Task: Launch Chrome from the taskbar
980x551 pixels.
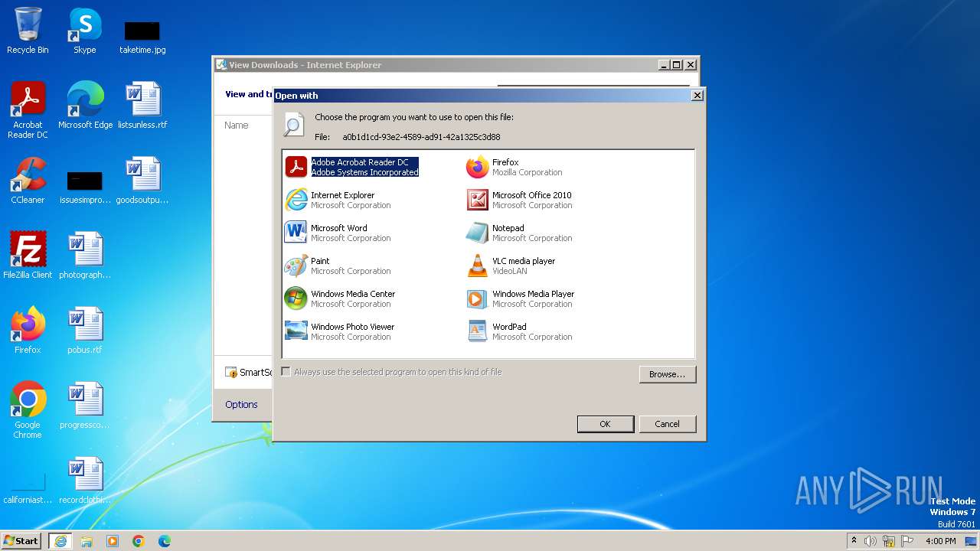Action: [139, 541]
